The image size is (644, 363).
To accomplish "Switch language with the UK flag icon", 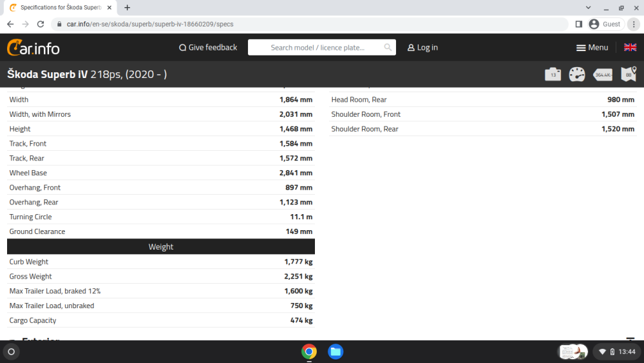I will (x=630, y=47).
